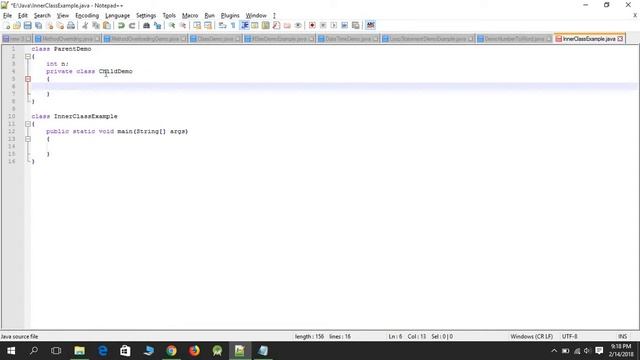
Task: Click the Zoom In toolbar icon
Action: pos(172,25)
